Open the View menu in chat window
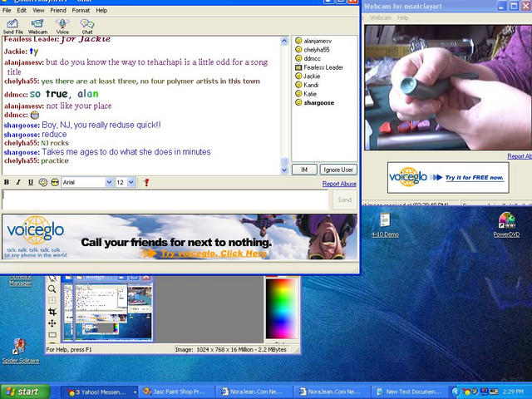 point(38,10)
